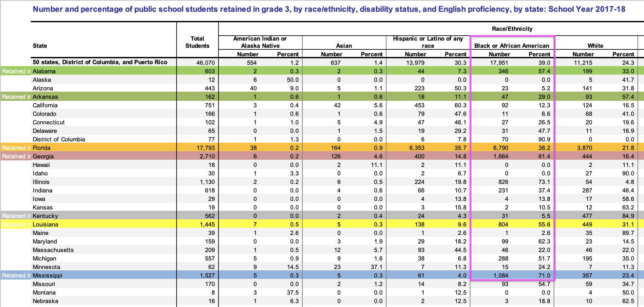
Task: Click the "Race/Ethnicity" group header
Action: [x=512, y=29]
